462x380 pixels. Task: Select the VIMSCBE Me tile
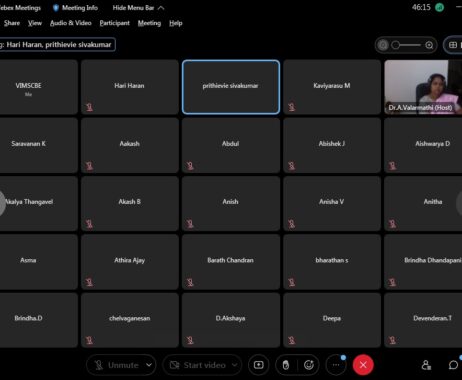pos(39,87)
